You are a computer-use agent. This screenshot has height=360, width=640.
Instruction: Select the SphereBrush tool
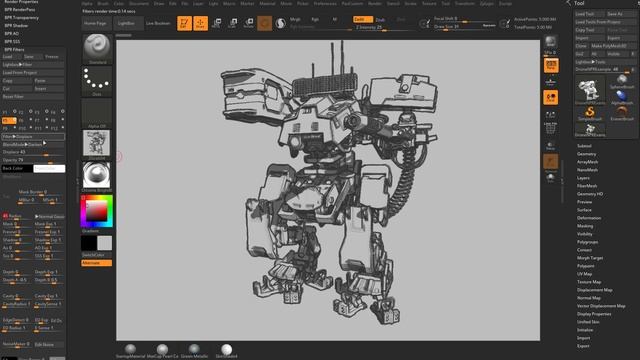click(622, 82)
